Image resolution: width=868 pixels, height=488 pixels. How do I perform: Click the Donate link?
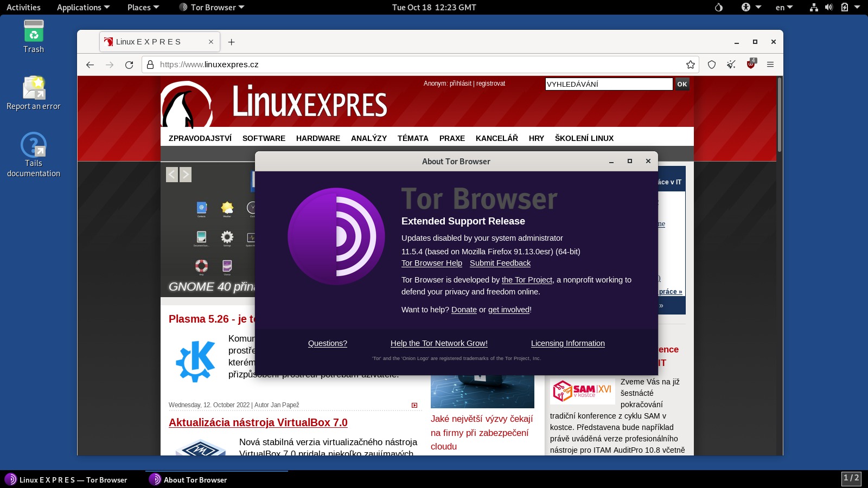(464, 310)
